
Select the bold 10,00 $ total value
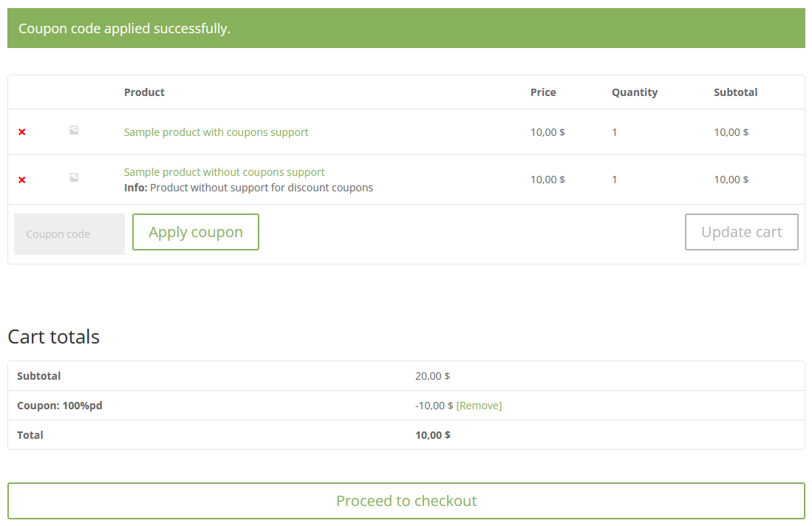433,435
